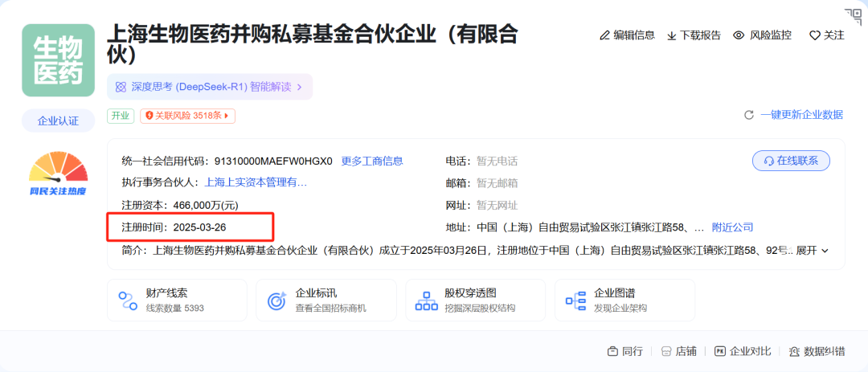The height and width of the screenshot is (372, 868).
Task: Click the PK icon beside 企业对比
Action: pyautogui.click(x=720, y=352)
